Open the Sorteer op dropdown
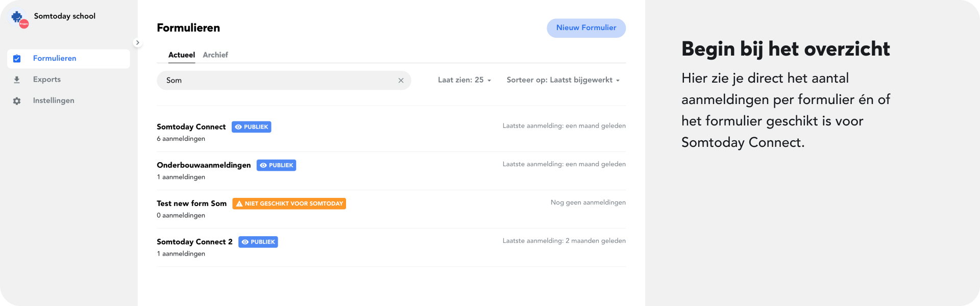The height and width of the screenshot is (306, 980). (562, 80)
